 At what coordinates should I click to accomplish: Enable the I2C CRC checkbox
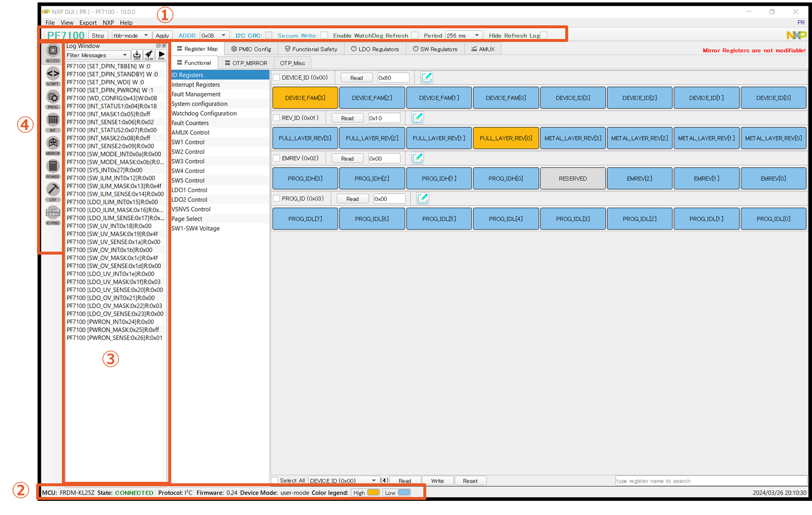(269, 35)
